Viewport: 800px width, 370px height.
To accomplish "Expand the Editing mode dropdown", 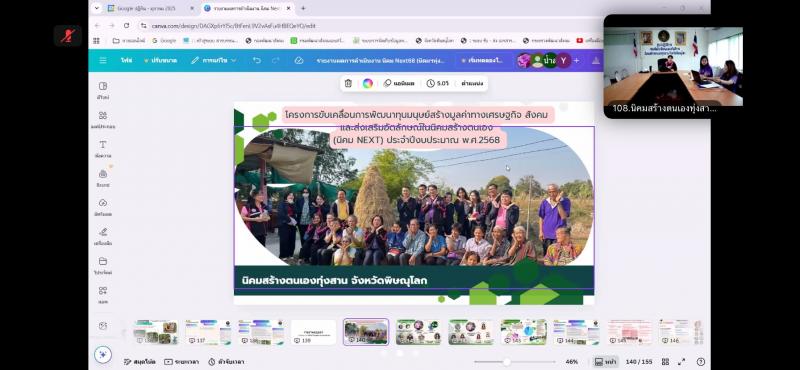I will pyautogui.click(x=214, y=60).
